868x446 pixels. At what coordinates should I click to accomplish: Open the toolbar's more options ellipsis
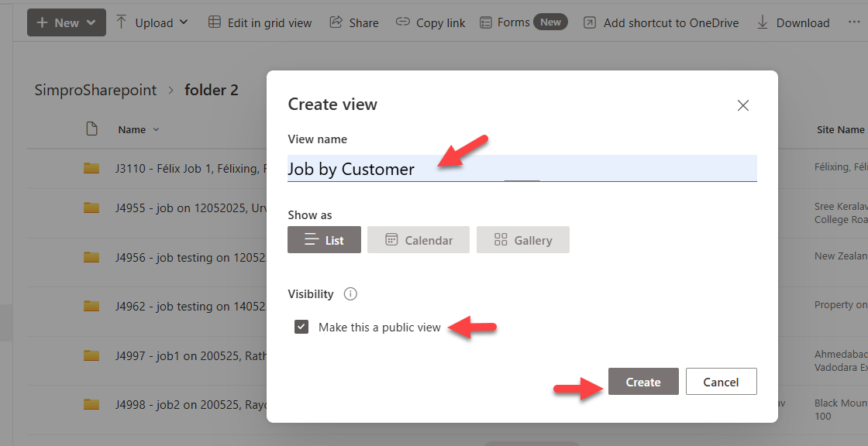(854, 22)
